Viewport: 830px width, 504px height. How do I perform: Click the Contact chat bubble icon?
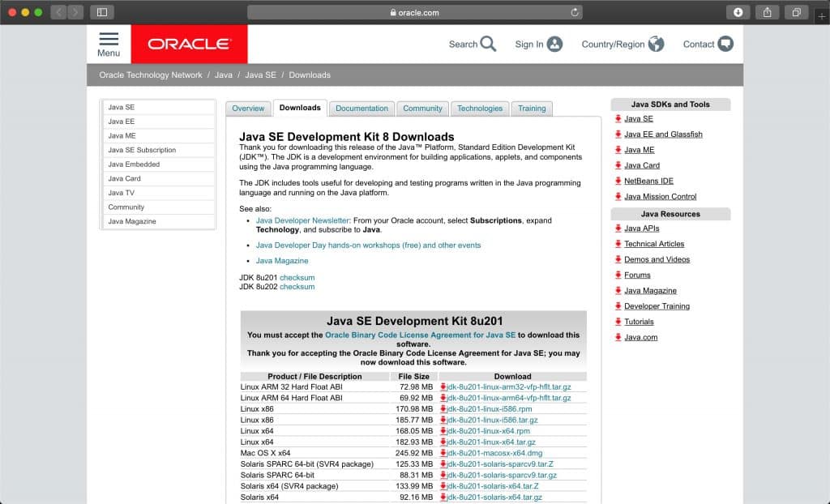[x=725, y=44]
